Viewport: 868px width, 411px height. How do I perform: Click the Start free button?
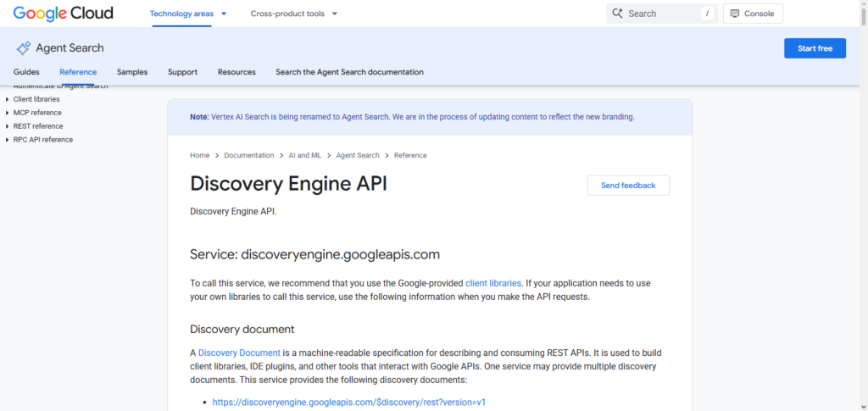tap(815, 48)
